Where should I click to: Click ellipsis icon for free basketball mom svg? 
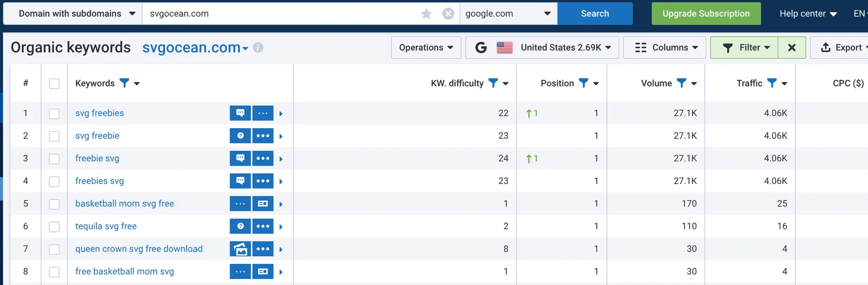[x=240, y=271]
